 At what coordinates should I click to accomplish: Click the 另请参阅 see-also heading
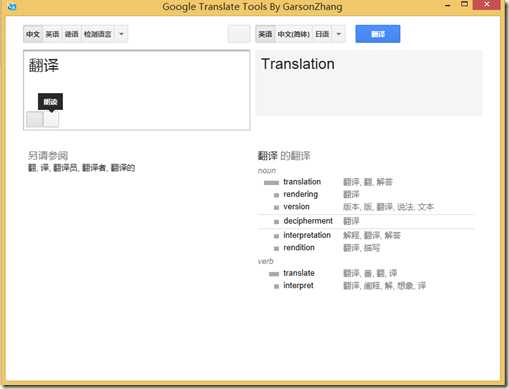pos(48,156)
